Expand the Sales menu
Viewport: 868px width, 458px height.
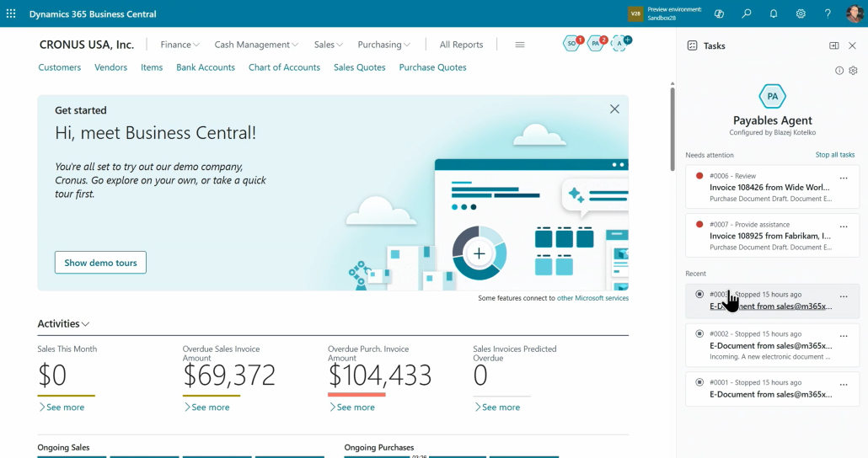(x=329, y=45)
